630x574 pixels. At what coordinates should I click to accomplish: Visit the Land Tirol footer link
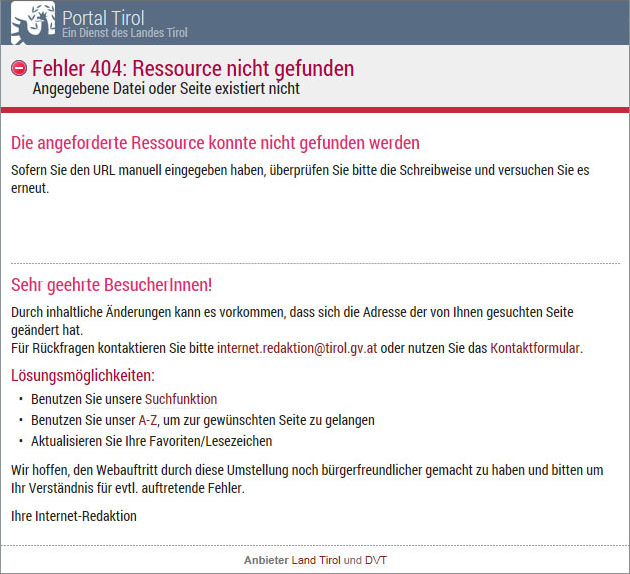(x=316, y=560)
